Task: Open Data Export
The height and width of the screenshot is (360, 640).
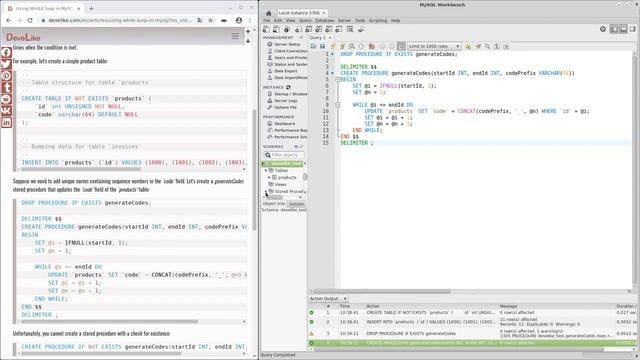Action: coord(282,71)
